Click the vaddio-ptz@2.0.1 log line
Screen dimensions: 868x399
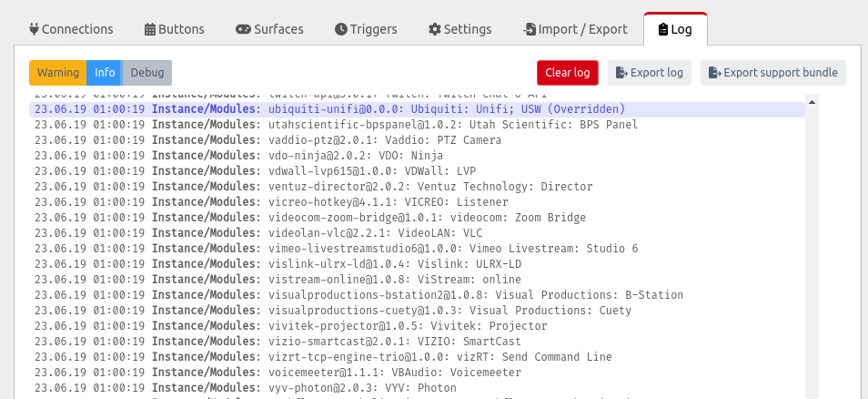click(417, 140)
